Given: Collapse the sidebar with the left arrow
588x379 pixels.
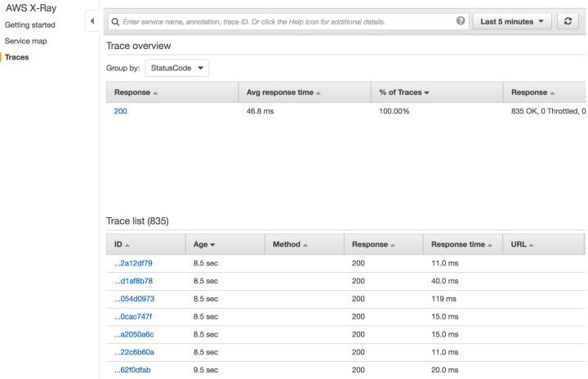Looking at the screenshot, I should (91, 21).
